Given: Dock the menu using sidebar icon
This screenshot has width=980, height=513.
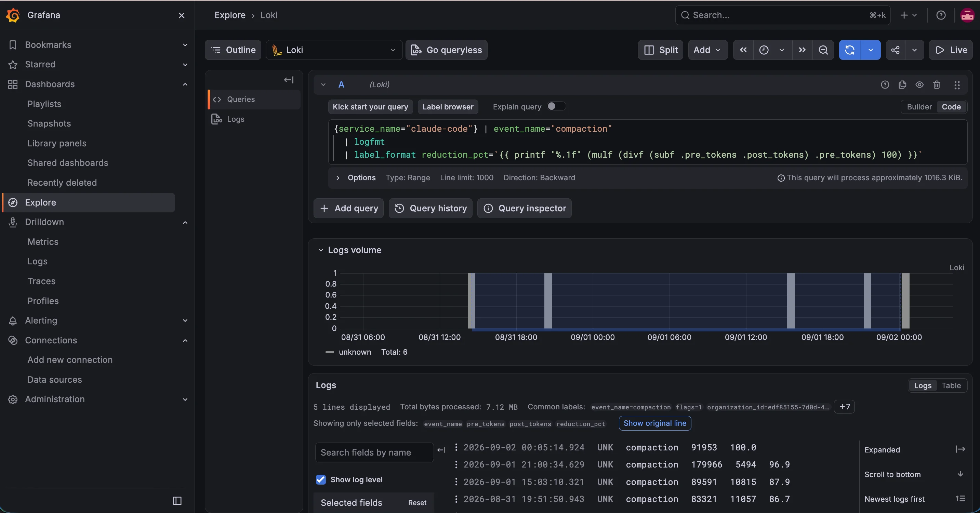Looking at the screenshot, I should click(177, 500).
